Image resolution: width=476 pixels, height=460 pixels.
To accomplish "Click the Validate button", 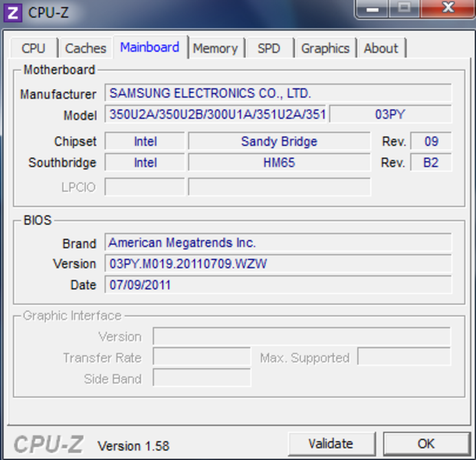I will (x=331, y=444).
